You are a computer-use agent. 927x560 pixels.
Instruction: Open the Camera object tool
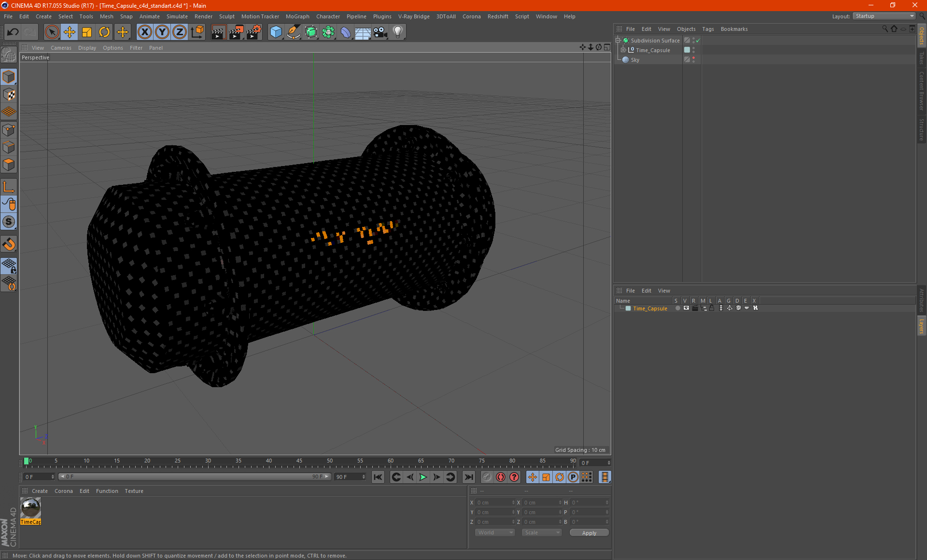click(380, 32)
